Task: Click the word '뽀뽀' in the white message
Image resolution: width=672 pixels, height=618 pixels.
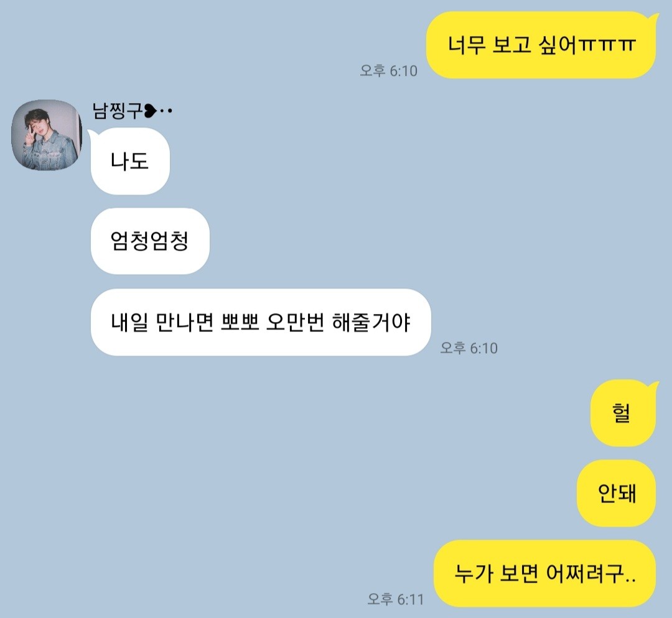Action: pyautogui.click(x=240, y=322)
